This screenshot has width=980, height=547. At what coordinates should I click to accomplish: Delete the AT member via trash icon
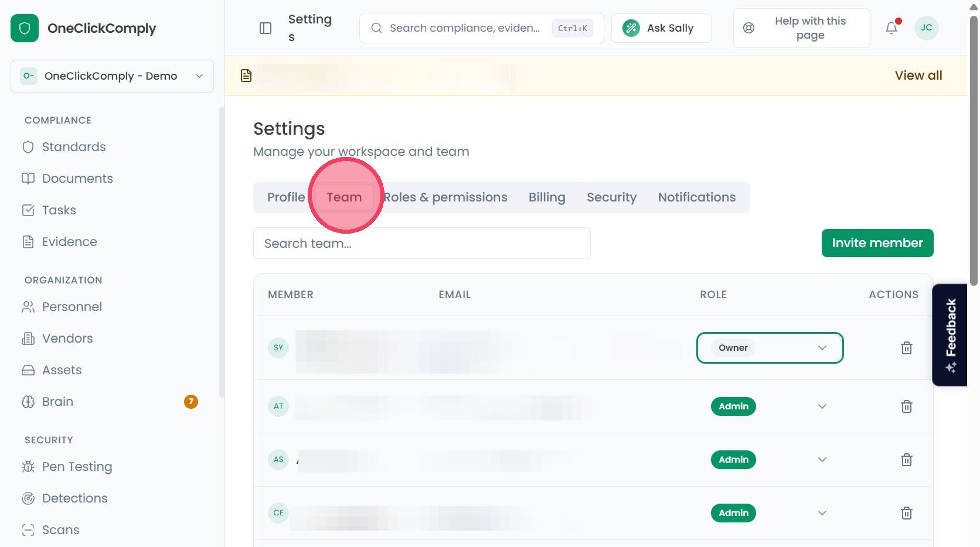[907, 406]
